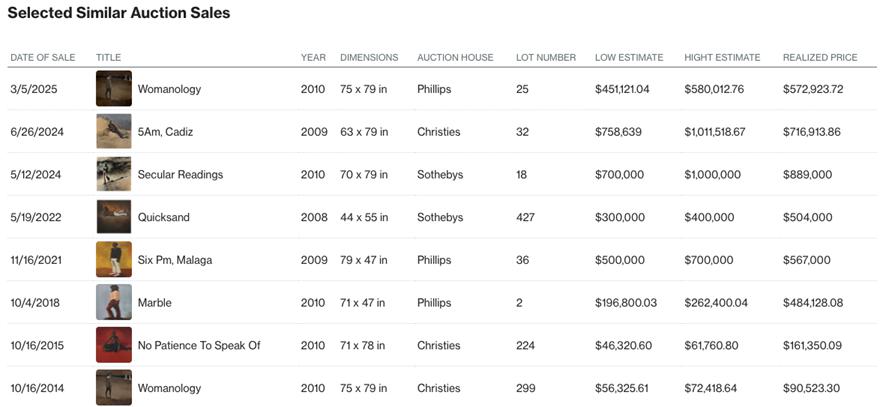Select the Dimensions column header
The height and width of the screenshot is (407, 880).
[x=369, y=57]
